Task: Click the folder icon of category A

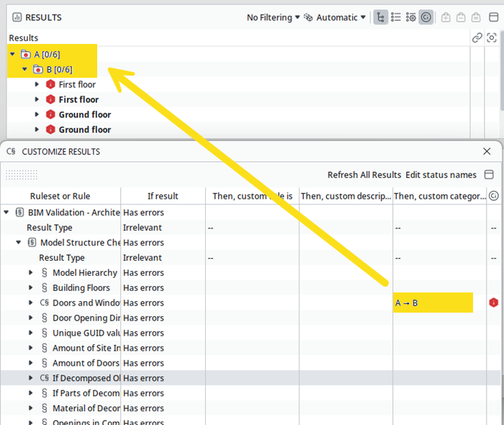Action: (x=26, y=54)
